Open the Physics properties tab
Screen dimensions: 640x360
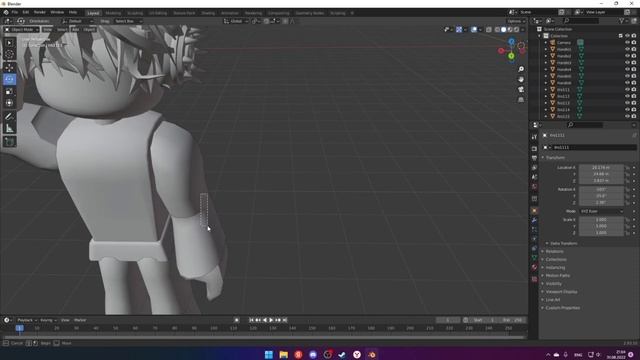[534, 239]
